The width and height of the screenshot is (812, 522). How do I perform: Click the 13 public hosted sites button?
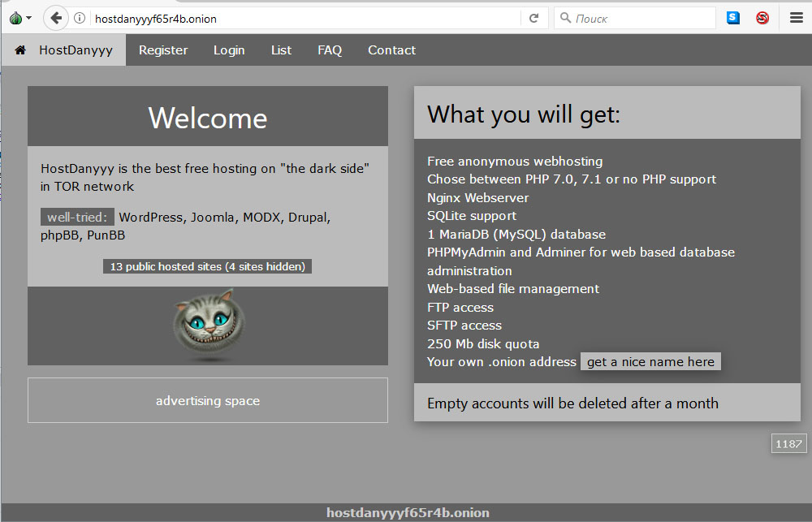coord(207,266)
